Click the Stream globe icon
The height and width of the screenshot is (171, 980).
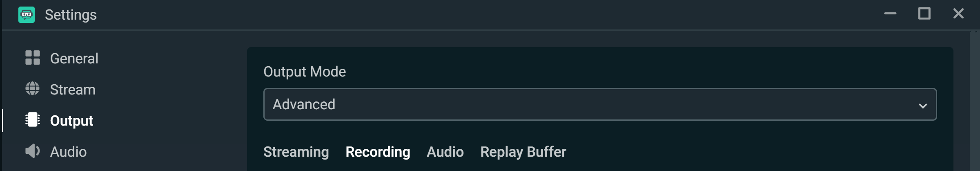(33, 89)
